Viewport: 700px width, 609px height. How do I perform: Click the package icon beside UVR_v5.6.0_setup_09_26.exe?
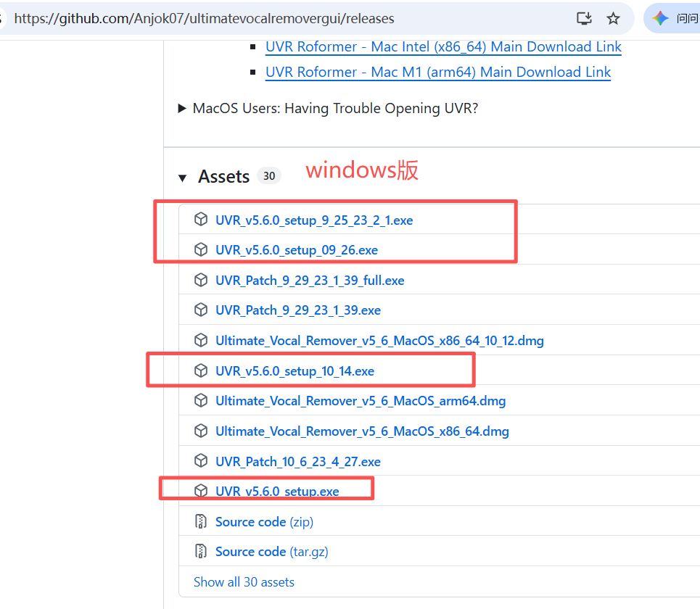click(201, 250)
